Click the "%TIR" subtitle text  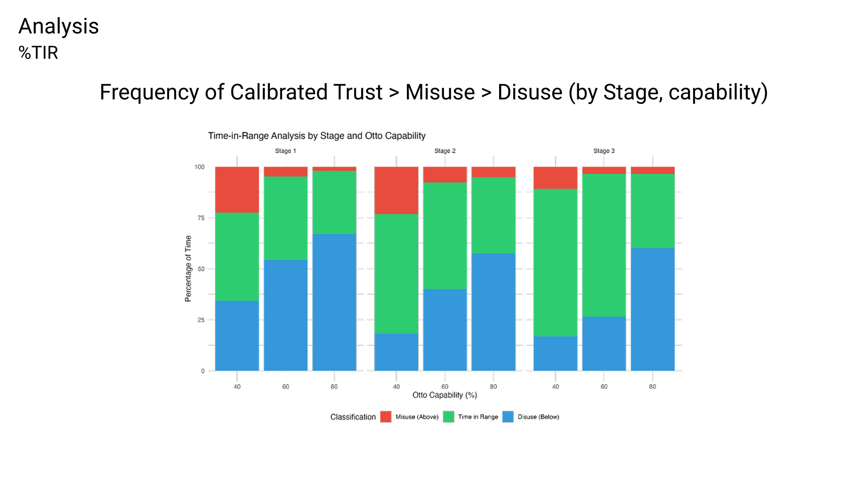38,53
